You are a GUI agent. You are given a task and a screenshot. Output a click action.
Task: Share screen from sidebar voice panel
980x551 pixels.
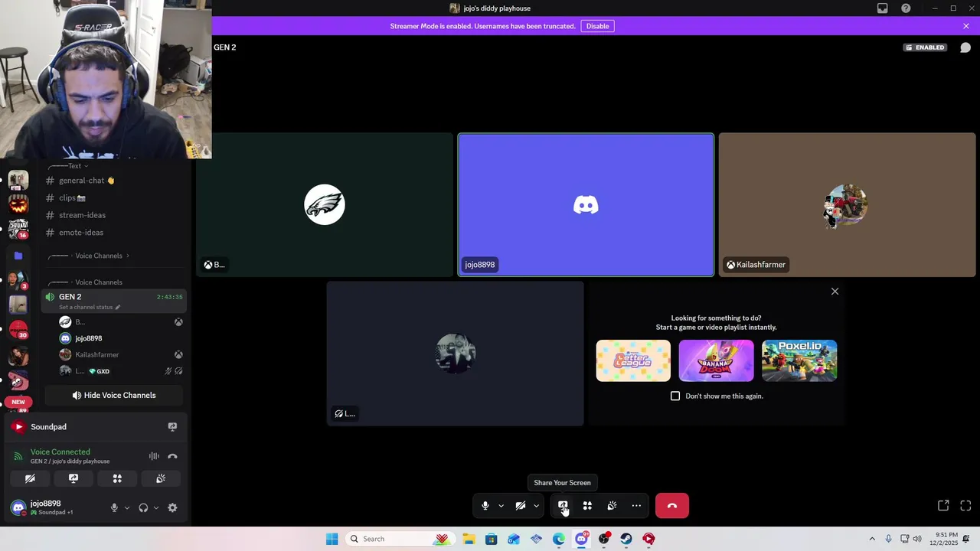coord(73,479)
